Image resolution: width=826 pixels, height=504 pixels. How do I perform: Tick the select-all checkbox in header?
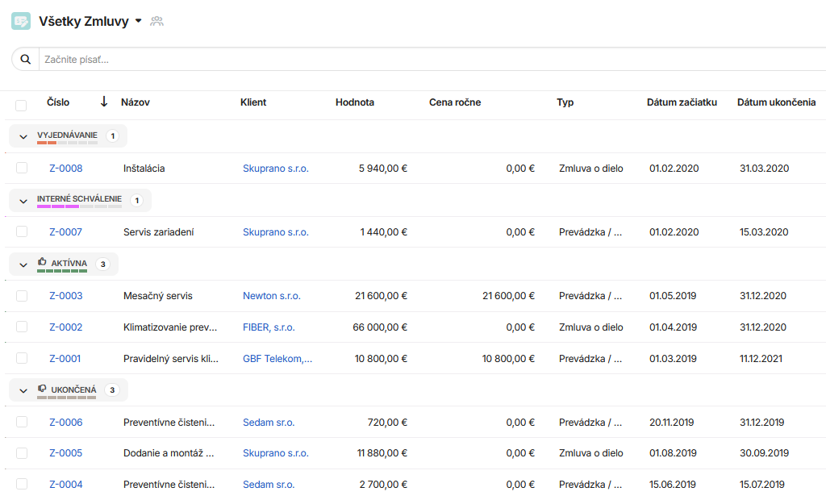[x=21, y=106]
